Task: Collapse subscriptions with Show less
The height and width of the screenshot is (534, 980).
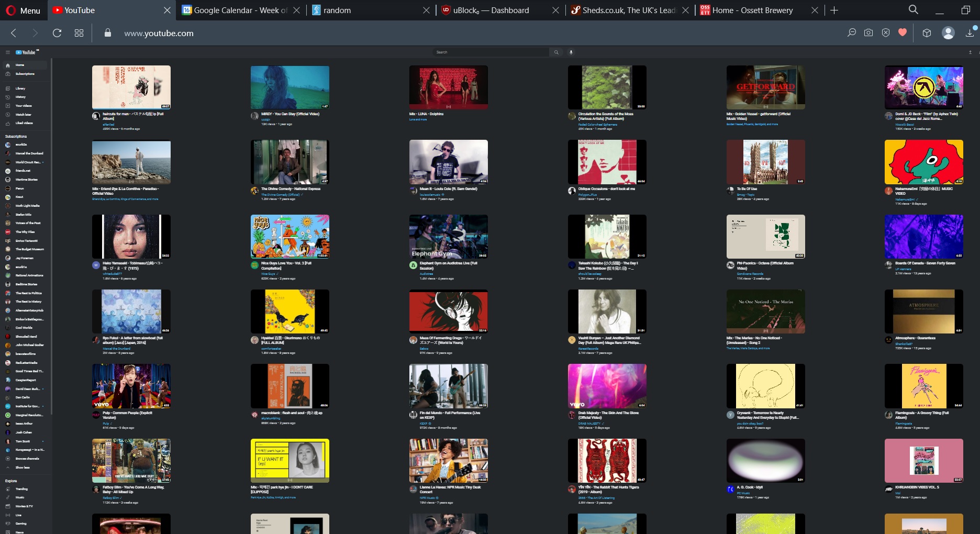Action: coord(26,468)
